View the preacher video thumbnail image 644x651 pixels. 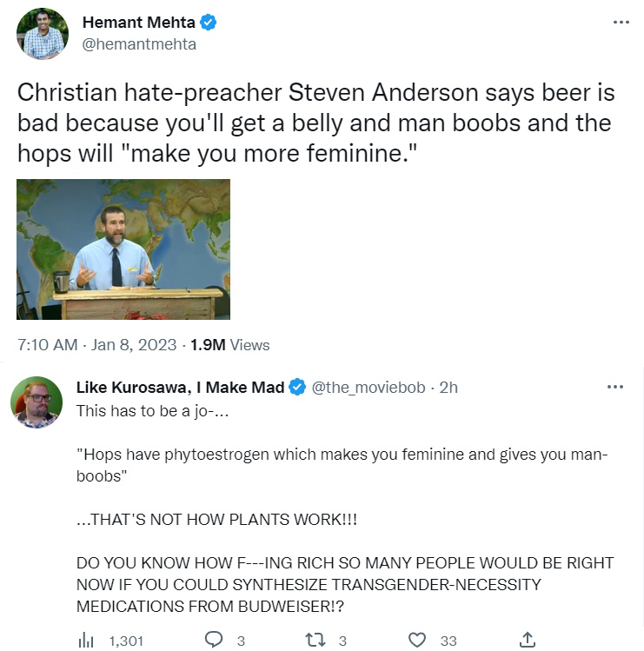[123, 249]
